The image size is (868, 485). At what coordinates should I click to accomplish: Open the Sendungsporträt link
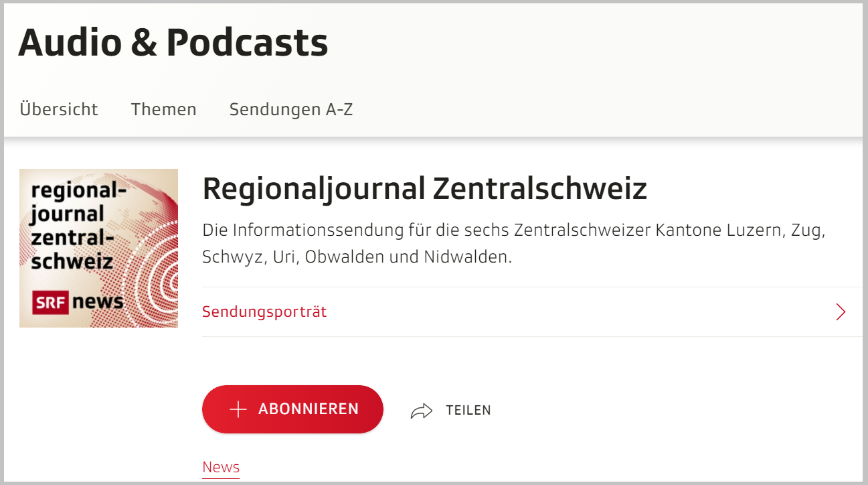click(264, 311)
